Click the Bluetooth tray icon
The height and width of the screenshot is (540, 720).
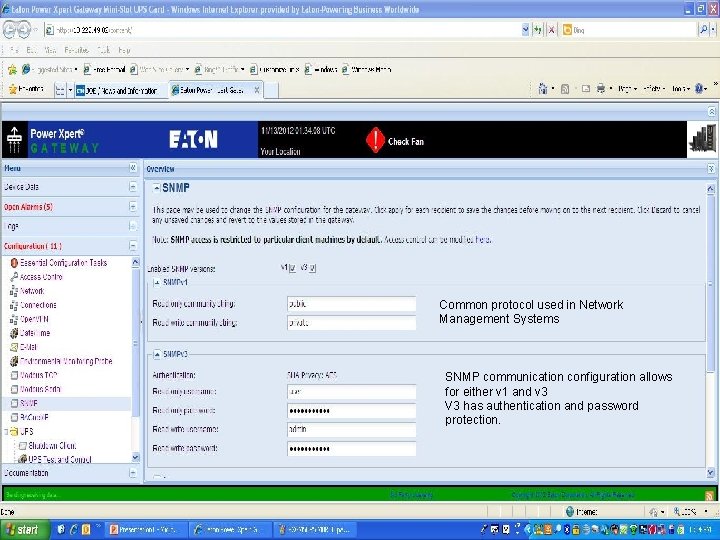[x=568, y=530]
